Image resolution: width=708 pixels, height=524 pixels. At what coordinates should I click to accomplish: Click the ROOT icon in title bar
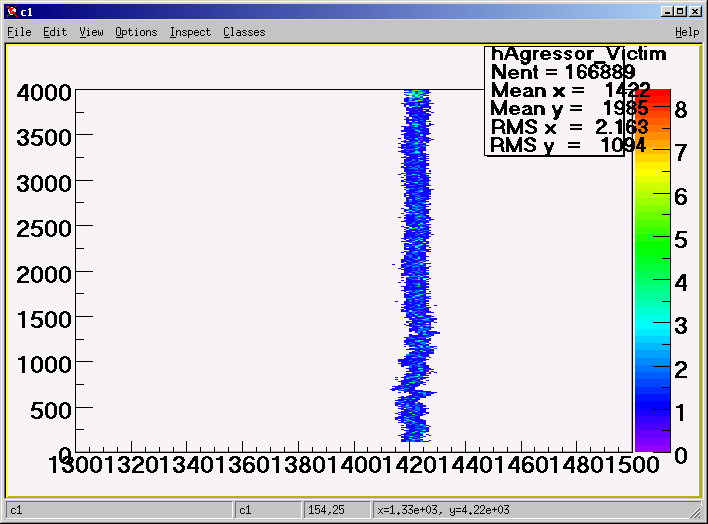[x=12, y=12]
